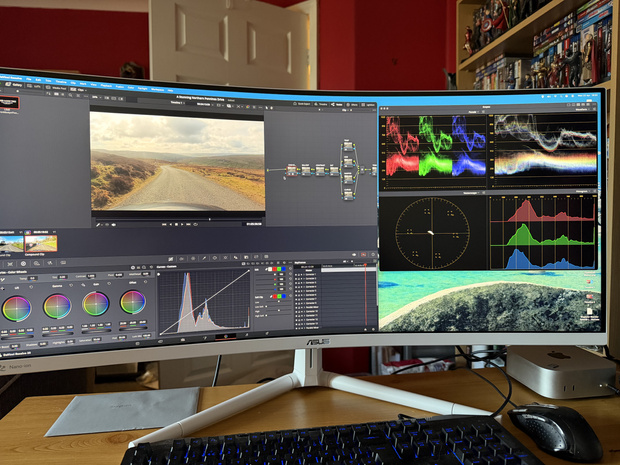Click the Offset color wheel
Image resolution: width=620 pixels, height=465 pixels.
pyautogui.click(x=133, y=301)
